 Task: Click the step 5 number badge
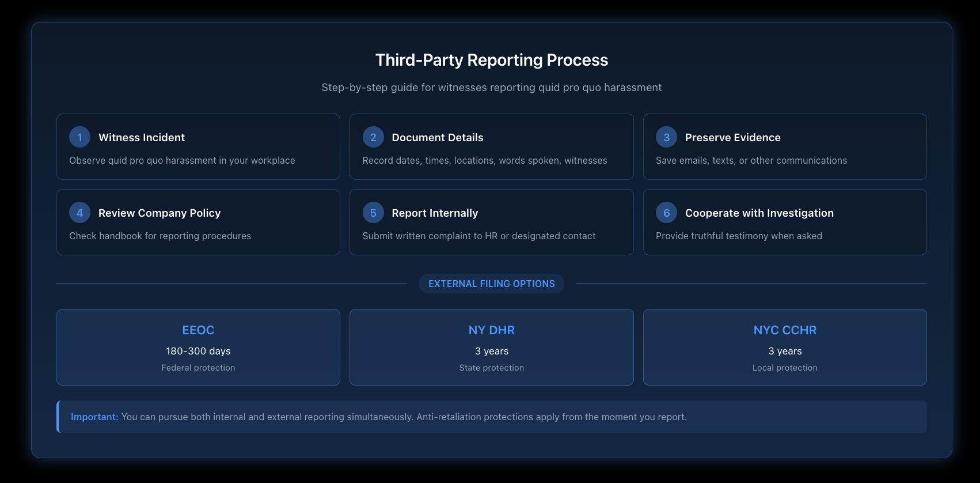pyautogui.click(x=373, y=213)
